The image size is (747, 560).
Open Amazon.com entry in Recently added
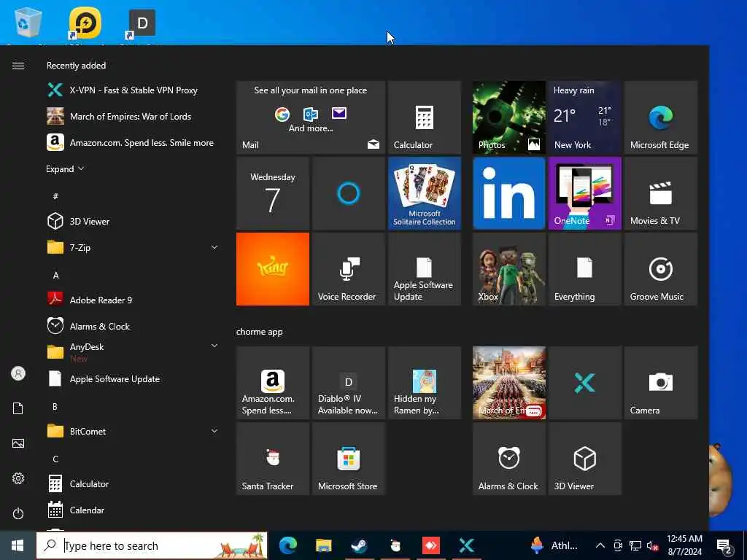[133, 142]
